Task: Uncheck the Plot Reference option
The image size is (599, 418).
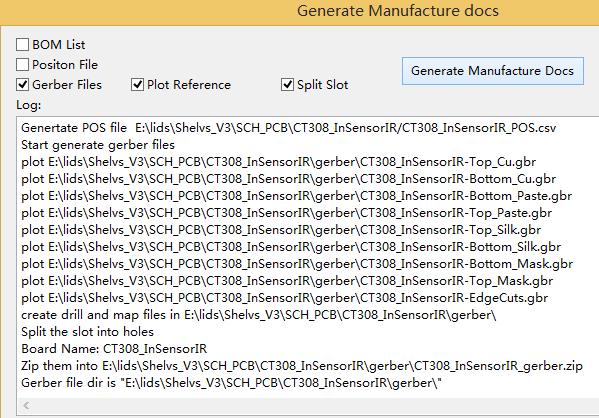Action: pos(138,84)
